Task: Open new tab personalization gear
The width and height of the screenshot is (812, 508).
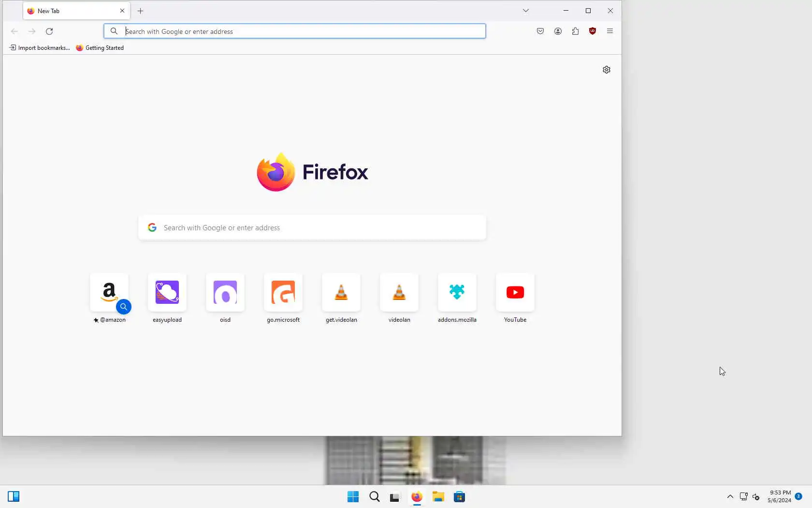Action: point(607,70)
